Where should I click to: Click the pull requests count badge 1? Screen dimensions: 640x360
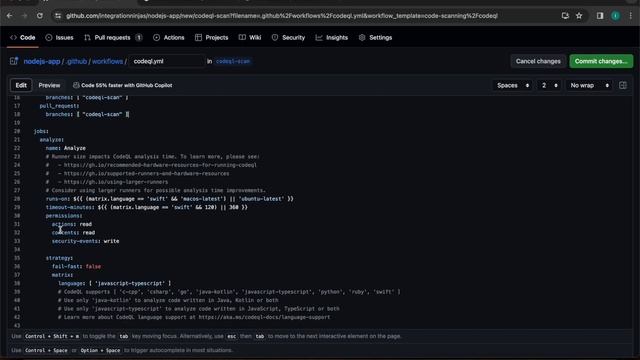click(139, 38)
